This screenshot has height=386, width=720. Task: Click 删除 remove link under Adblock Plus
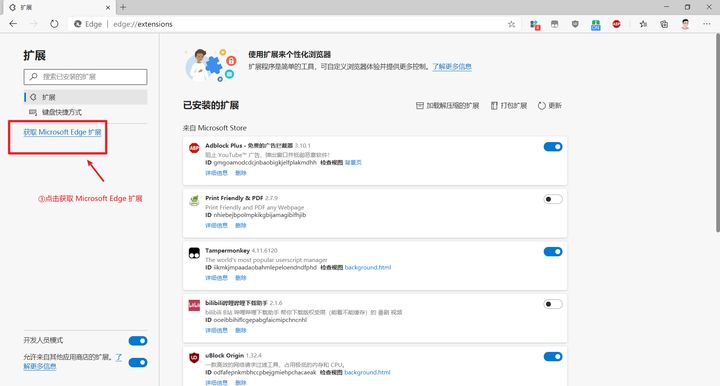241,173
